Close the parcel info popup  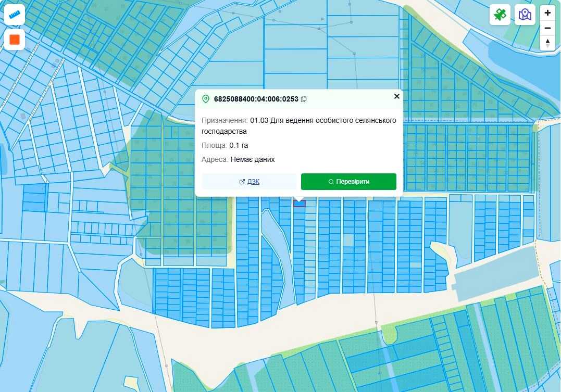click(396, 96)
